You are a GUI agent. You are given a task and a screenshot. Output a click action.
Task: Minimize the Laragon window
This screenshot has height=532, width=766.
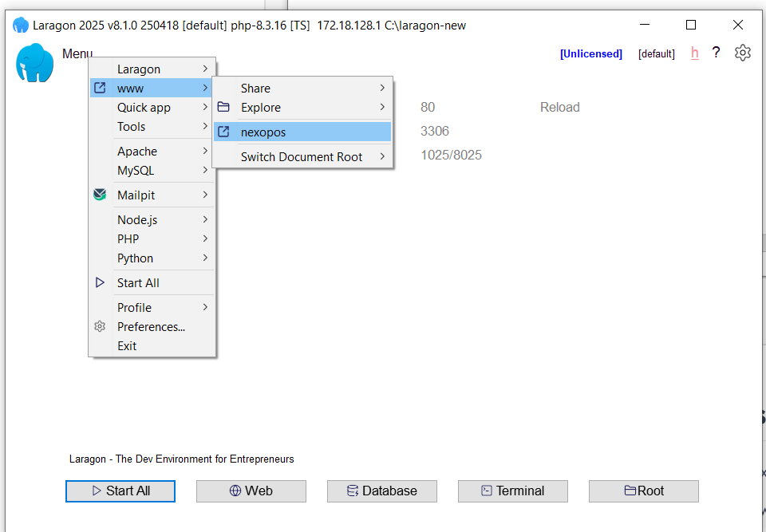coord(645,25)
